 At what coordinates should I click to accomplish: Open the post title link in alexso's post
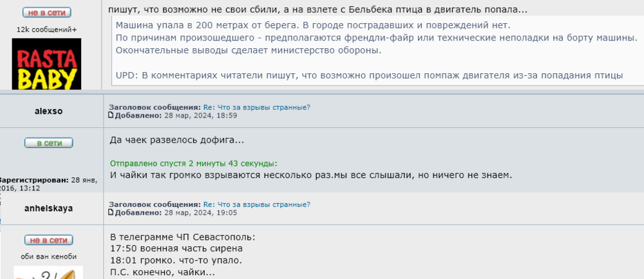(257, 107)
